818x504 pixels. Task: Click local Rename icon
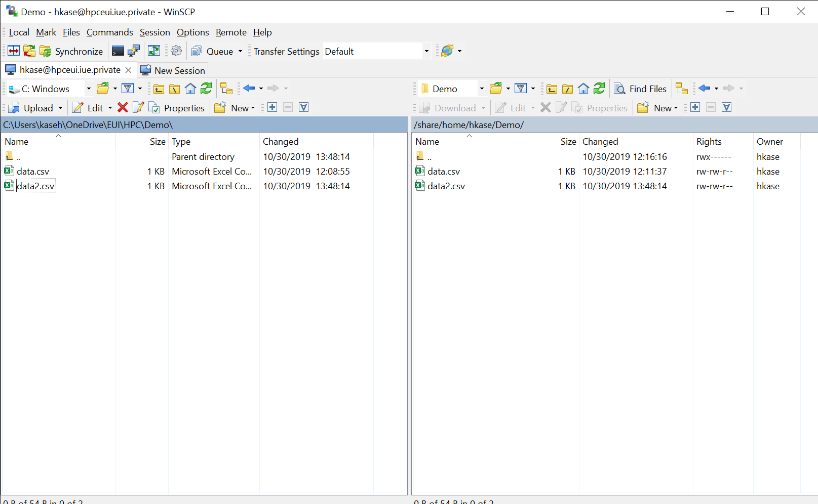(x=138, y=107)
